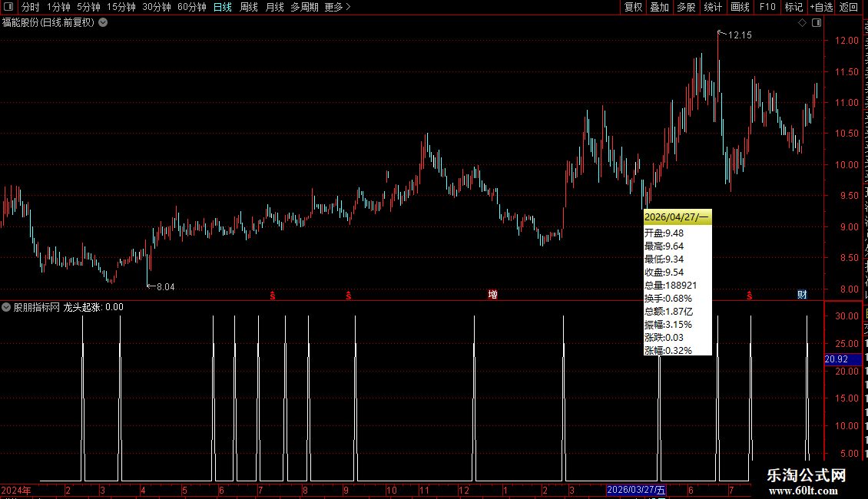Open the dropdown arrow next to 福能股份 title

pyautogui.click(x=103, y=23)
